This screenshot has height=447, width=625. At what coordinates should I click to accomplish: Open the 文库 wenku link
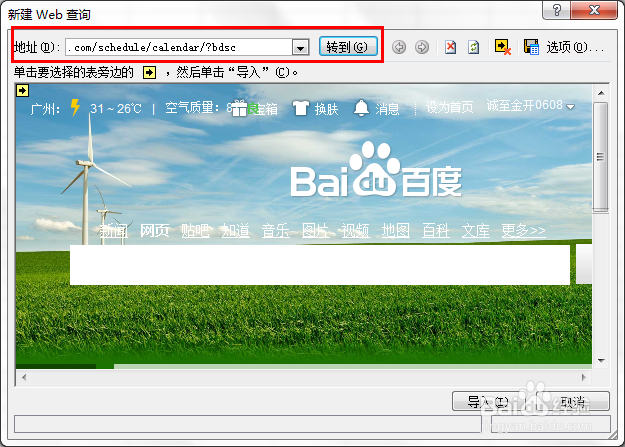click(x=476, y=230)
